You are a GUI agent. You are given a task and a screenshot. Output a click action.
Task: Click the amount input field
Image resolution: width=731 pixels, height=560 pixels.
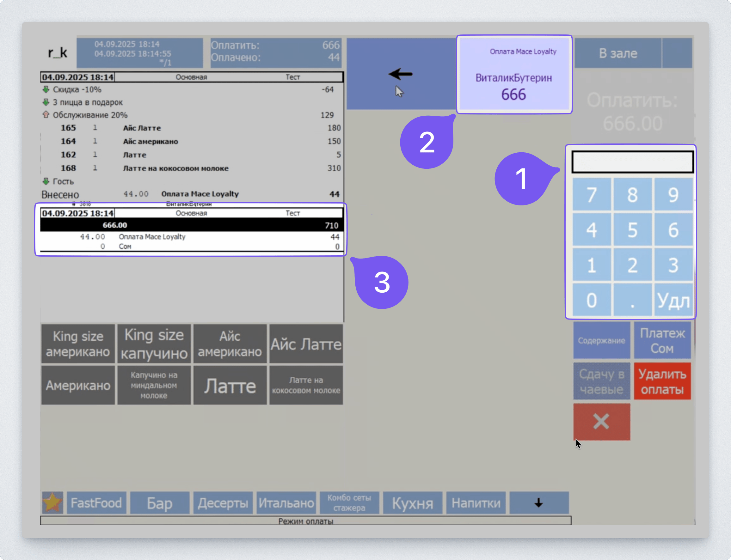pos(632,162)
